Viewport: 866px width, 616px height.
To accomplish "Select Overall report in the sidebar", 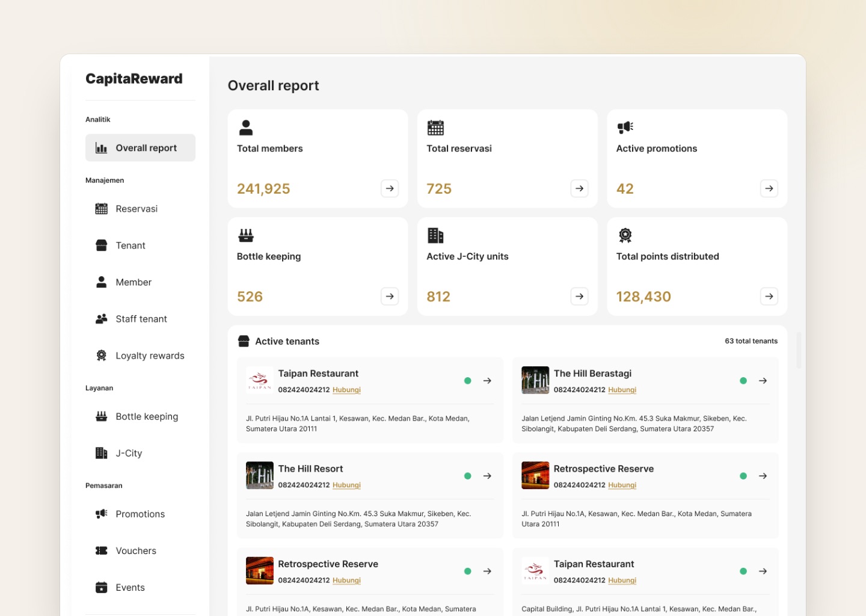I will (x=140, y=148).
